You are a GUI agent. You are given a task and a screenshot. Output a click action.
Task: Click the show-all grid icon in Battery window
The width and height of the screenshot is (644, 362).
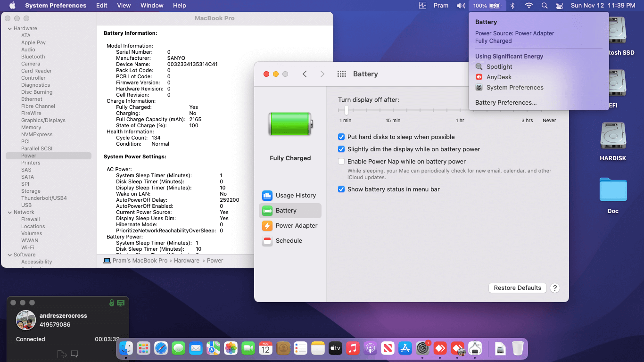point(342,74)
